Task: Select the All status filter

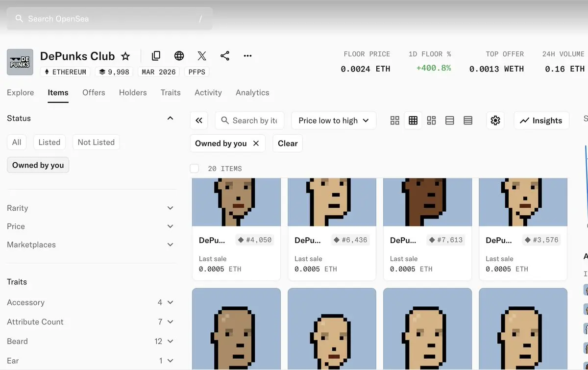Action: (x=17, y=142)
